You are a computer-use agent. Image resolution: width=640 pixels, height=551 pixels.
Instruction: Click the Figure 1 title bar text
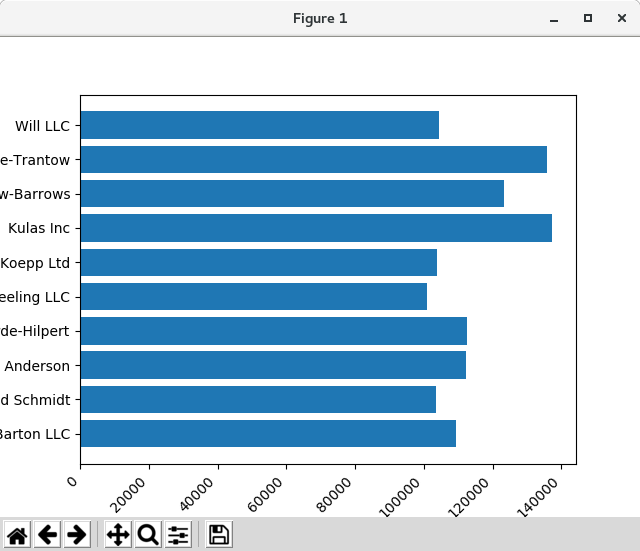(x=320, y=18)
